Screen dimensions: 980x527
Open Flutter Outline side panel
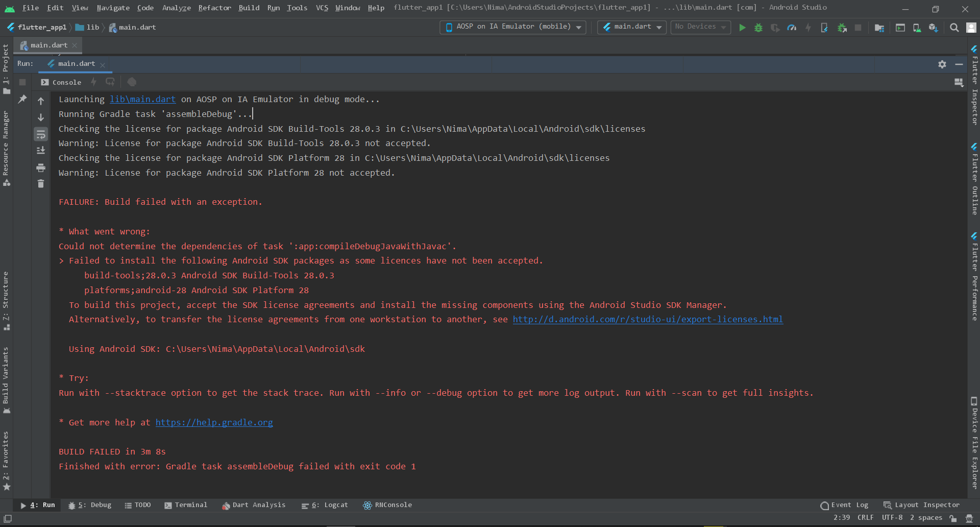(974, 179)
